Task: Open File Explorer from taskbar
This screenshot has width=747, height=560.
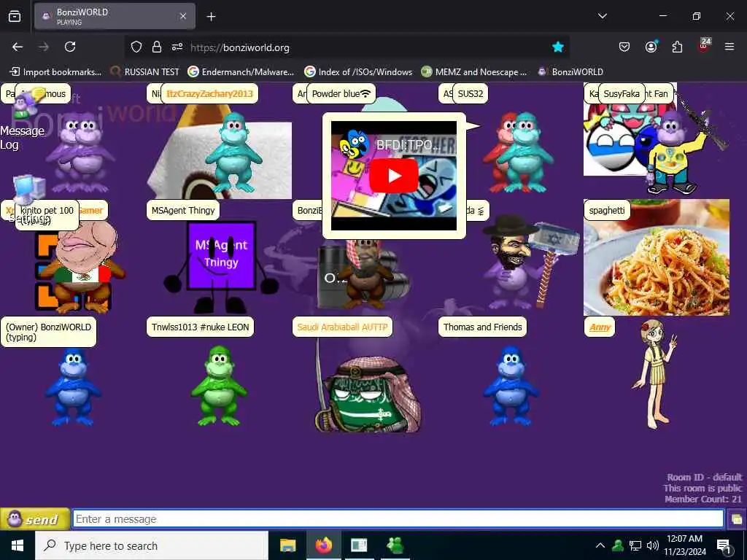Action: [x=287, y=545]
